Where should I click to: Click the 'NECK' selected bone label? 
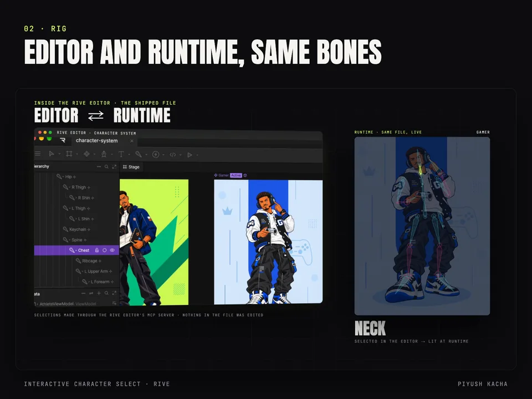coord(370,328)
